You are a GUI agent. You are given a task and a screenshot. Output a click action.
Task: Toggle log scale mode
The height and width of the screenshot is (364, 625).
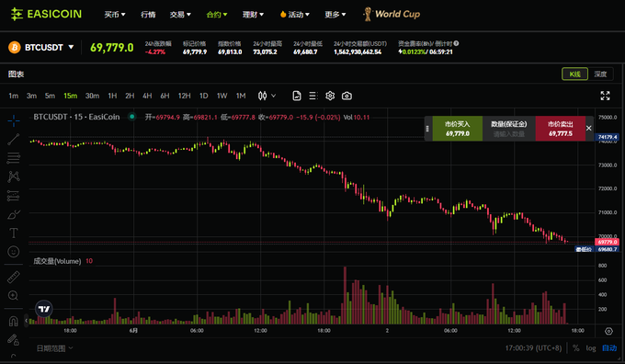(x=591, y=348)
